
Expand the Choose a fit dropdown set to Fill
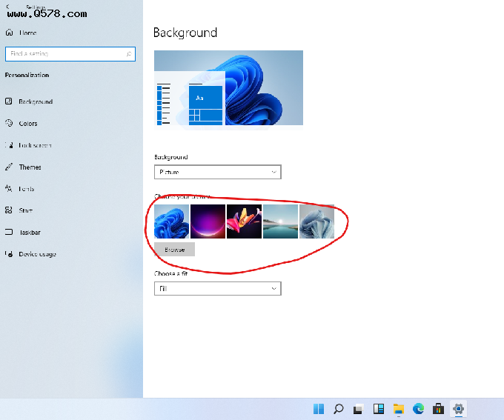(218, 288)
